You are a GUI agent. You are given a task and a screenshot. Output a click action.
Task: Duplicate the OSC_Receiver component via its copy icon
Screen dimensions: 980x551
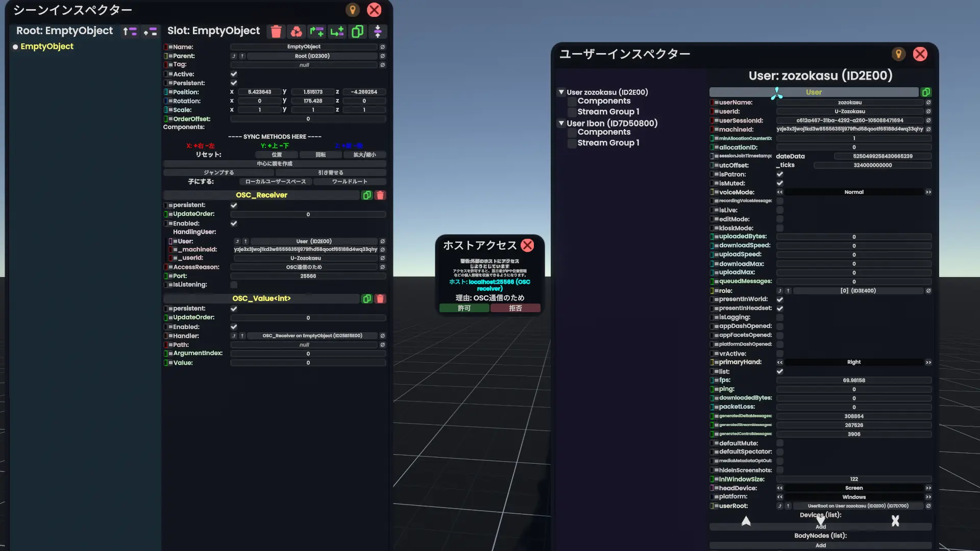[x=367, y=195]
